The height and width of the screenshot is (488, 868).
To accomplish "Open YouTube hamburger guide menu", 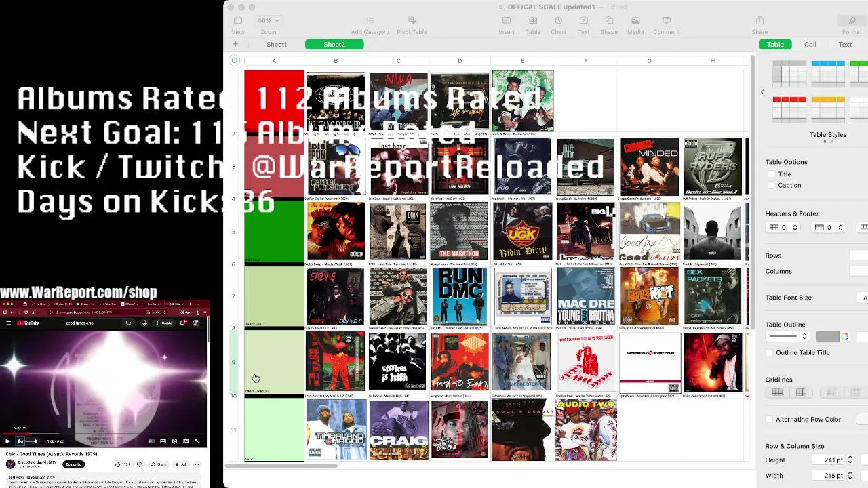I will pos(8,323).
